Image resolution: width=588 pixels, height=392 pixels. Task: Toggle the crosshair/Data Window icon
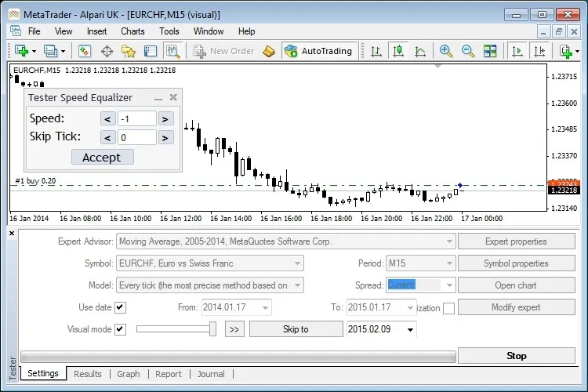click(x=107, y=51)
